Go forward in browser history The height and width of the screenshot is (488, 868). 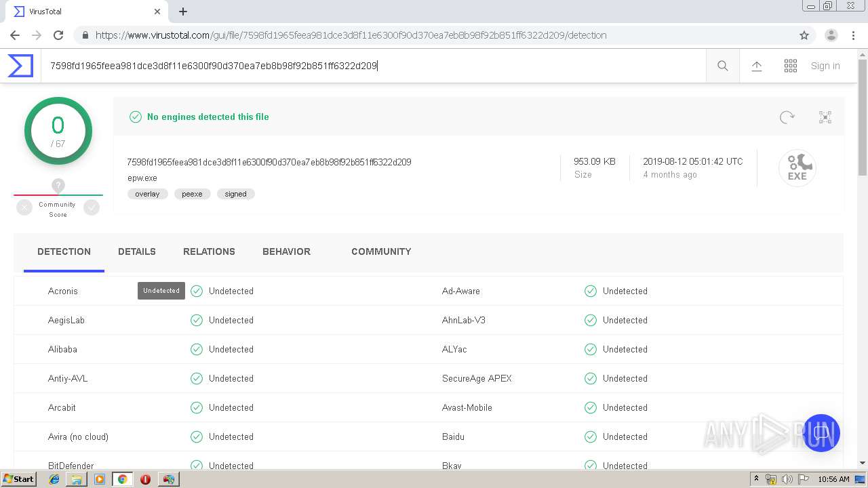click(37, 35)
